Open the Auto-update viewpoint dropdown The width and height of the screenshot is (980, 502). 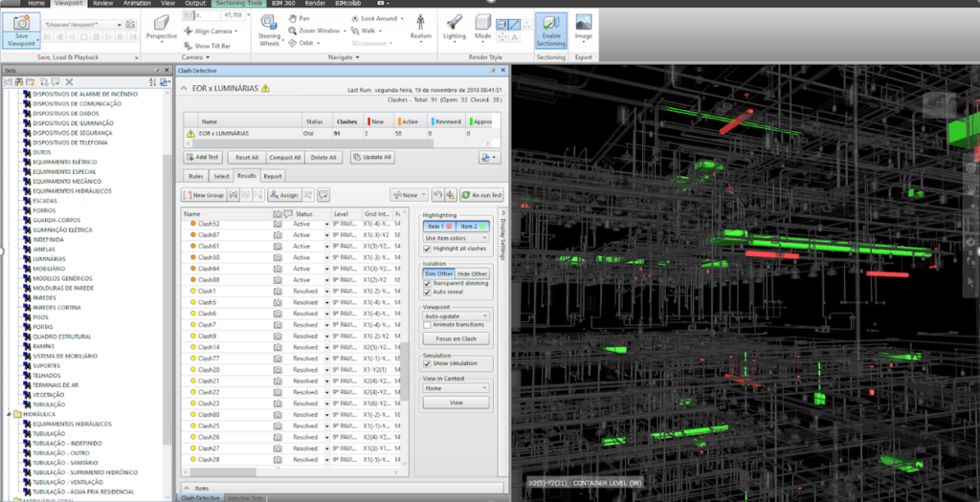coord(456,315)
